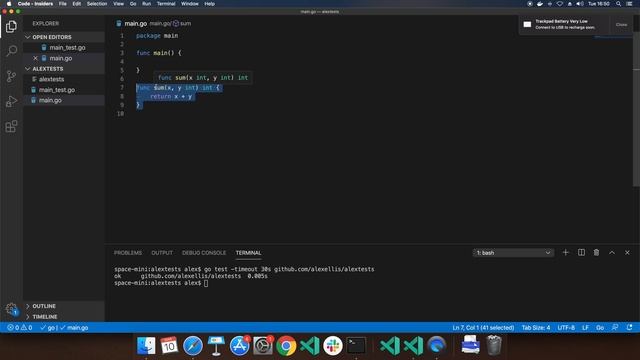Click the main.go breadcrumb segment
Viewport: 640px width, 360px height.
click(160, 24)
